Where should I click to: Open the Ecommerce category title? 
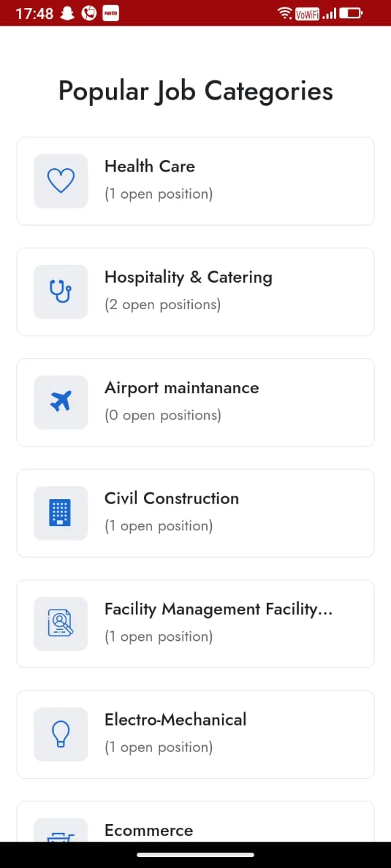(149, 830)
